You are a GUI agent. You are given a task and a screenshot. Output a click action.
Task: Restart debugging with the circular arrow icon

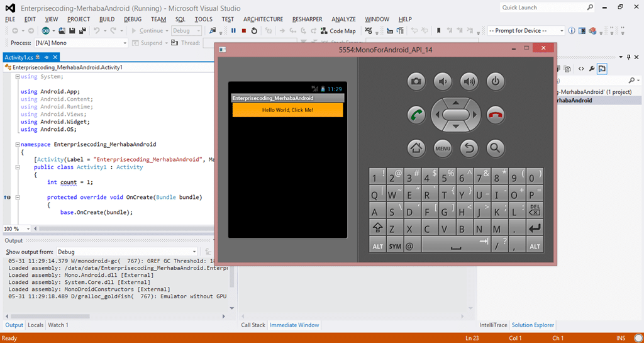tap(254, 31)
